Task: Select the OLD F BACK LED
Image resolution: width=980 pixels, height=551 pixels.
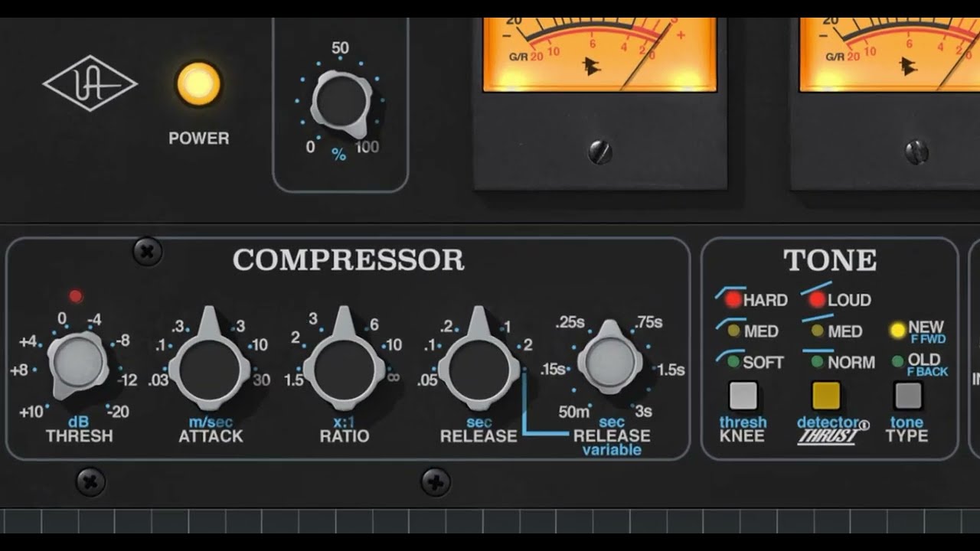Action: (898, 361)
